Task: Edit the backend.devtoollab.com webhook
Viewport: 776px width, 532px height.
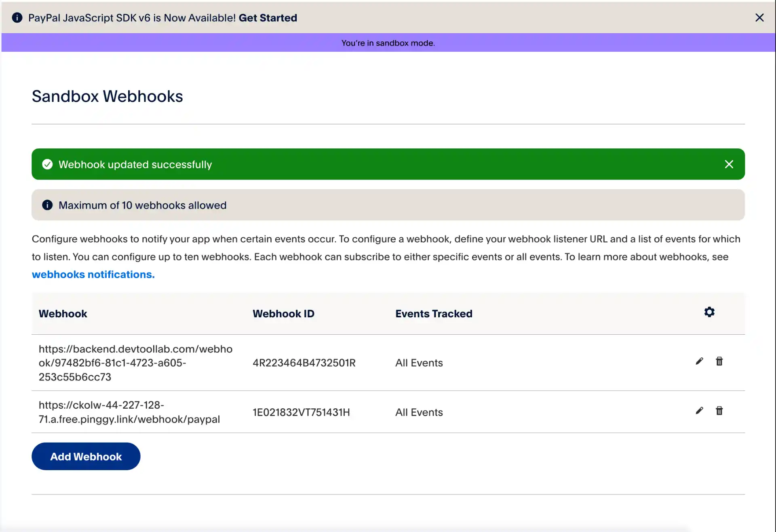Action: 699,361
